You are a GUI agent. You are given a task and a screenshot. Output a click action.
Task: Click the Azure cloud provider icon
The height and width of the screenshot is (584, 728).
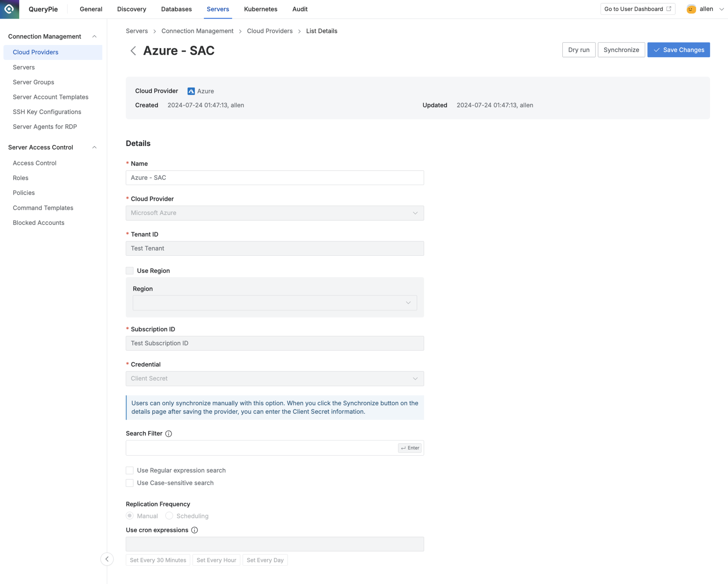click(x=191, y=91)
